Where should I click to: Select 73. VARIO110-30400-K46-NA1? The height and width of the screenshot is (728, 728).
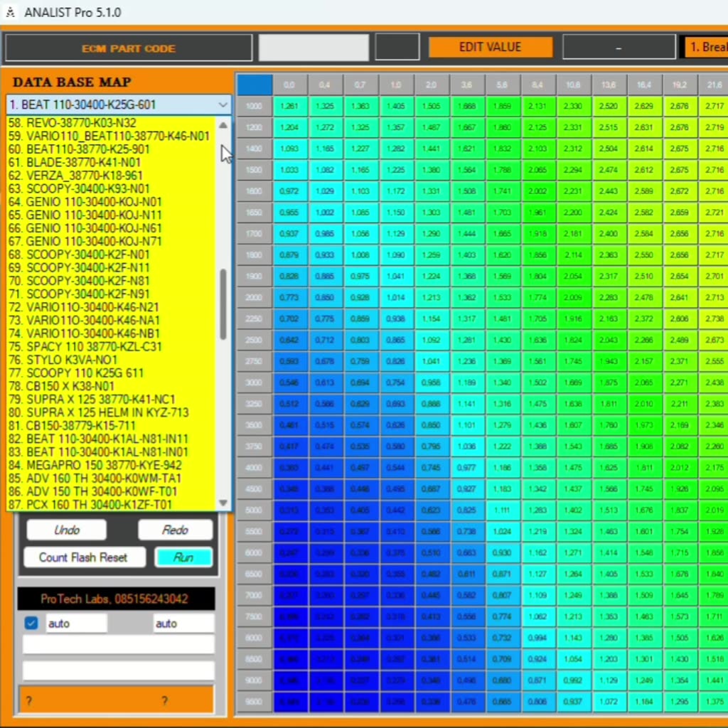point(110,321)
